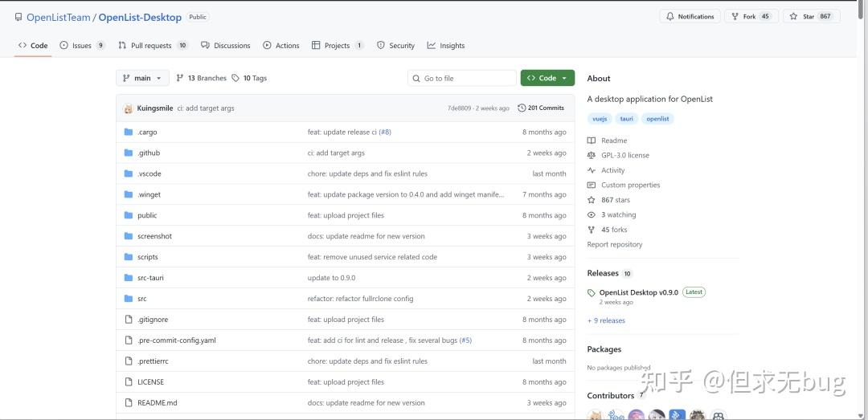Image resolution: width=868 pixels, height=420 pixels.
Task: Click commit message 'update to 0.9.0'
Action: (332, 278)
